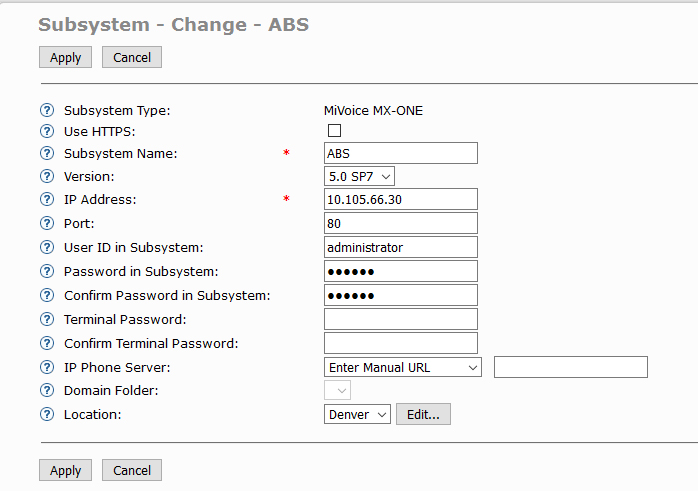The height and width of the screenshot is (491, 698).
Task: Click the bottom Cancel button
Action: [132, 470]
